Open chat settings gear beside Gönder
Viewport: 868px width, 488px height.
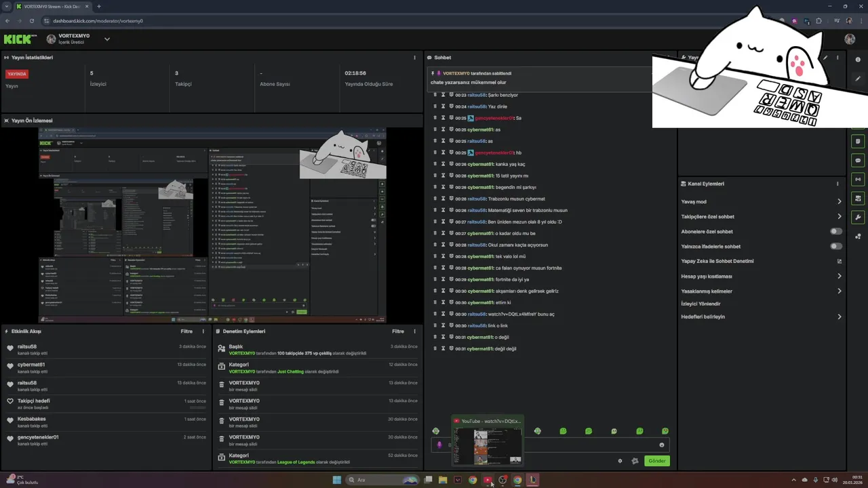click(620, 461)
